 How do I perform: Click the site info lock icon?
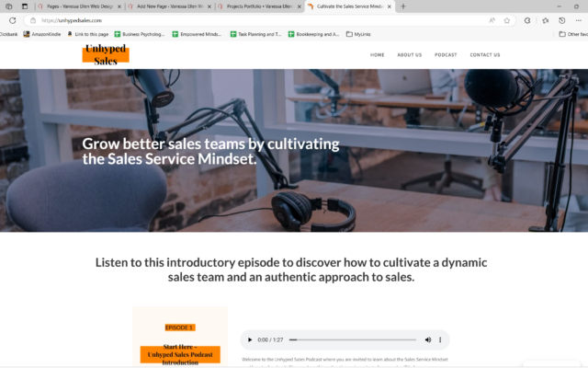click(33, 20)
